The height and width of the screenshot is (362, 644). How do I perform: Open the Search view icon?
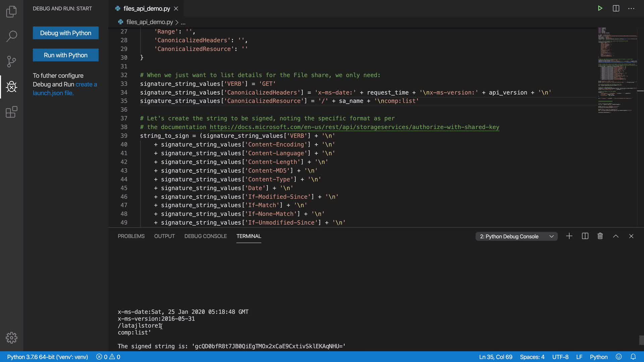tap(11, 36)
